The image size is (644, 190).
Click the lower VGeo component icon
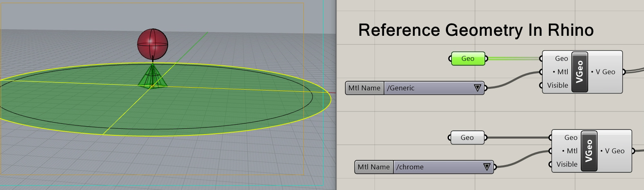[589, 151]
